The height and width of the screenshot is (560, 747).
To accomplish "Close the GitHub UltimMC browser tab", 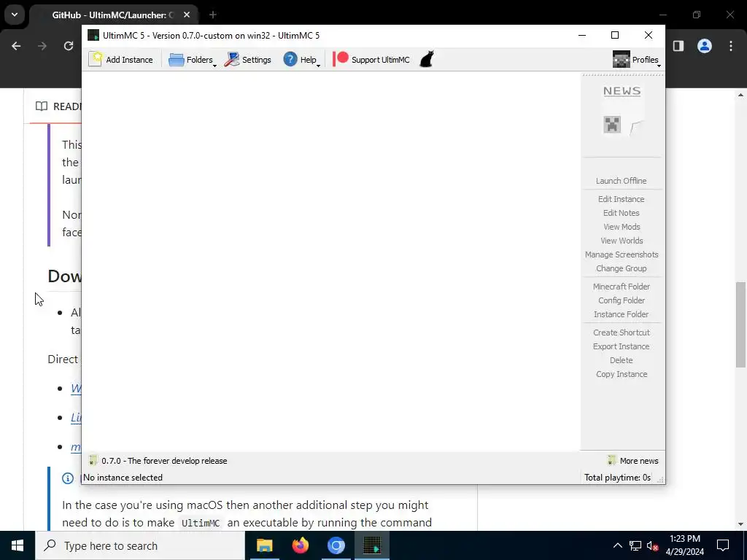I will pos(187,15).
